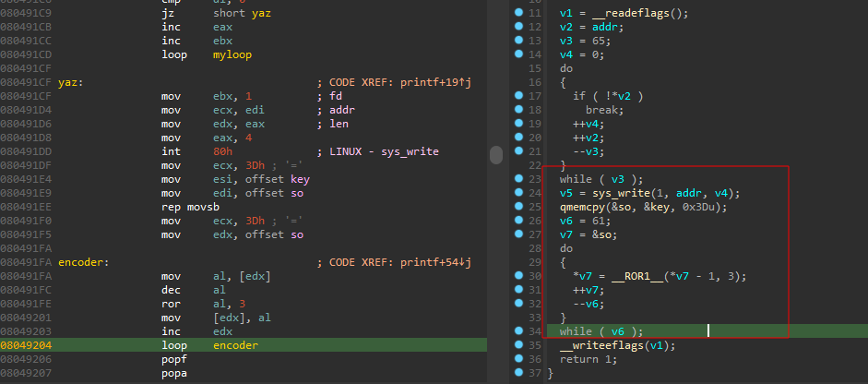Click the 'dec al' instruction

pyautogui.click(x=194, y=291)
